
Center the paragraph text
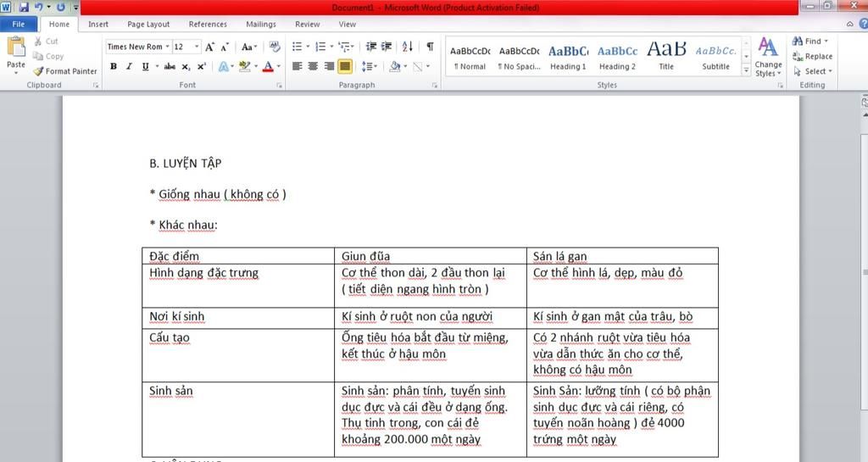(313, 66)
